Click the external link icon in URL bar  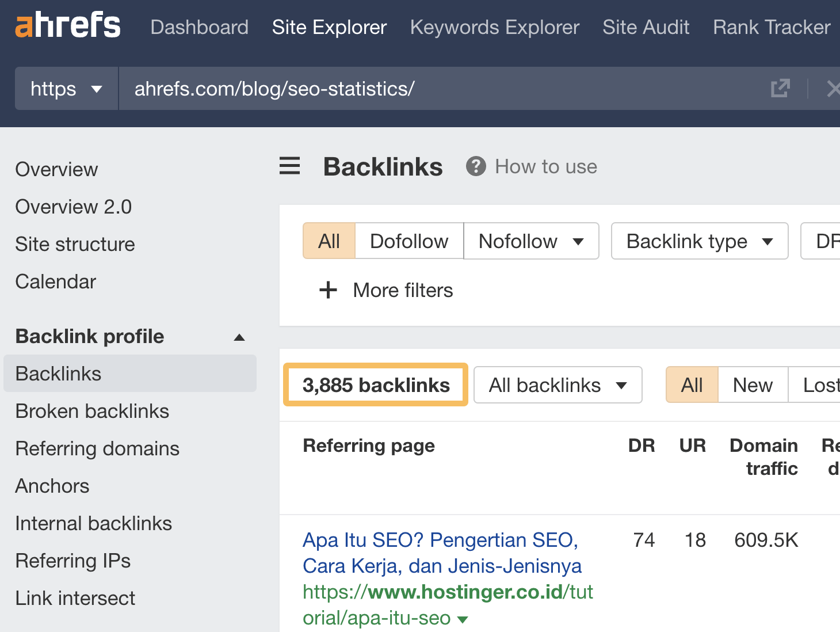tap(780, 88)
